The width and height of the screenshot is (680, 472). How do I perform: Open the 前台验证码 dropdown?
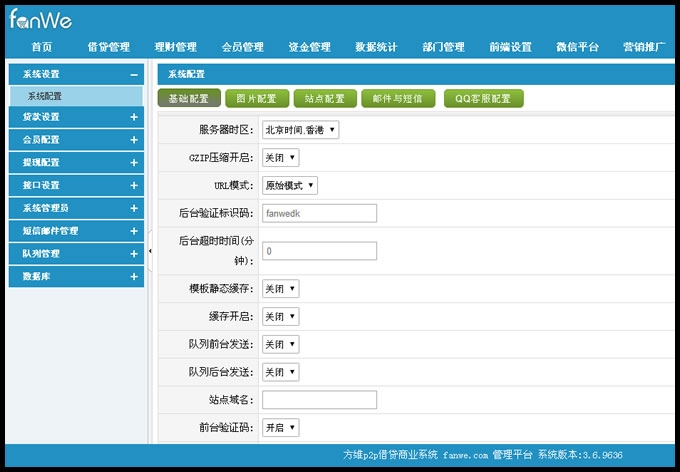(x=281, y=427)
